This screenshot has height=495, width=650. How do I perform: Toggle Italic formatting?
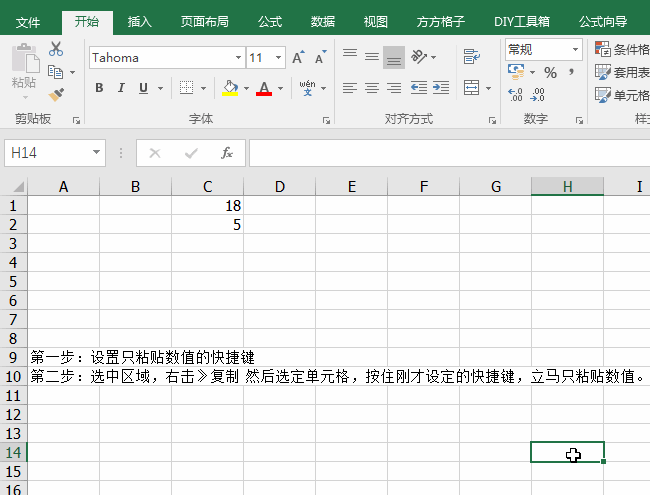pyautogui.click(x=121, y=88)
